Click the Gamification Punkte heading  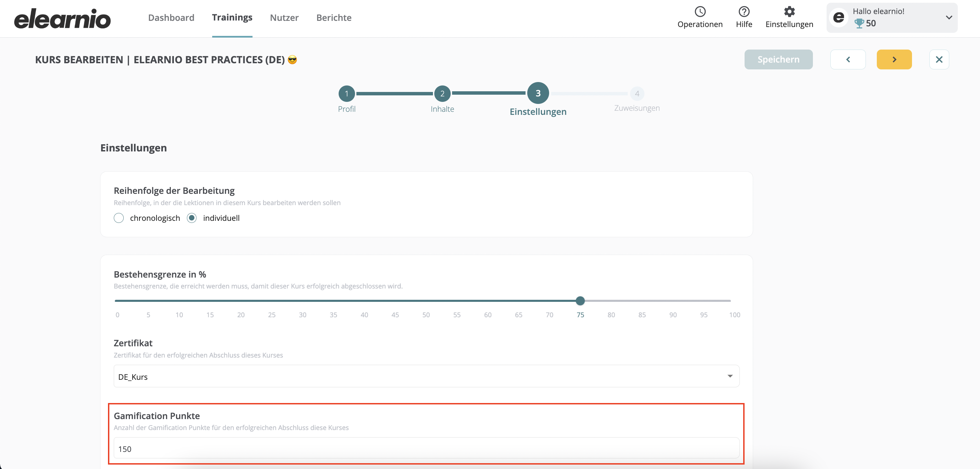(157, 416)
